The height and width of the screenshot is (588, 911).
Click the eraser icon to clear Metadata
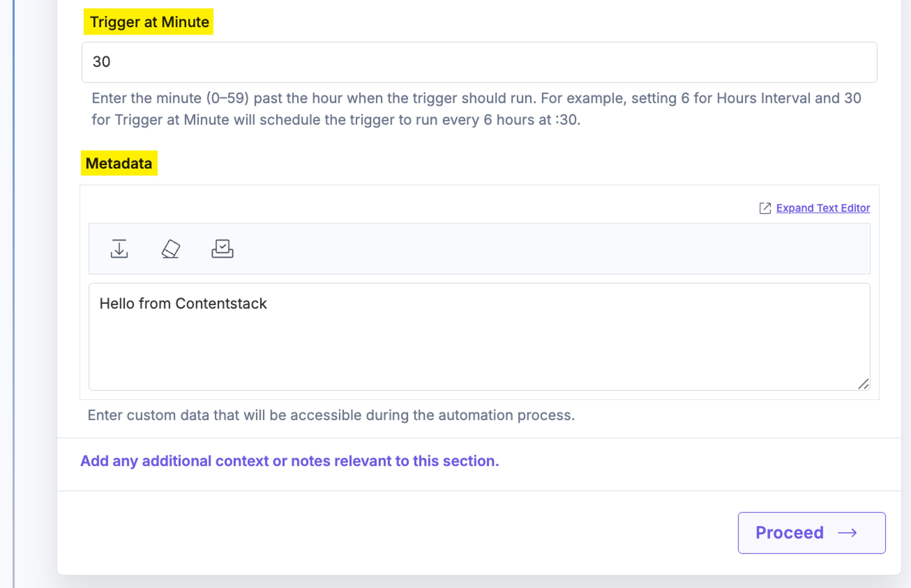(170, 249)
